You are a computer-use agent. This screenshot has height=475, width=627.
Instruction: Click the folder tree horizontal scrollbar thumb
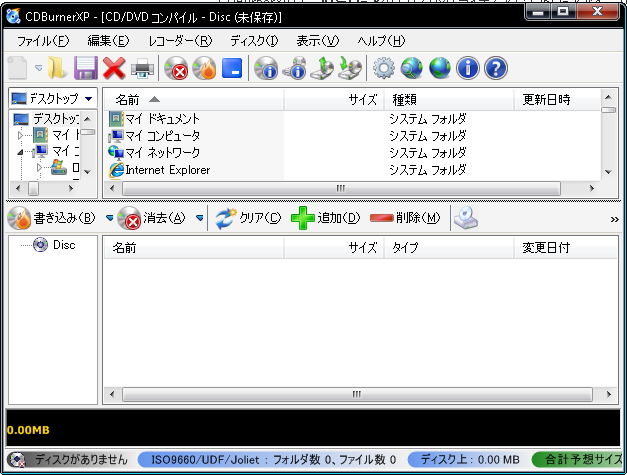(x=34, y=188)
